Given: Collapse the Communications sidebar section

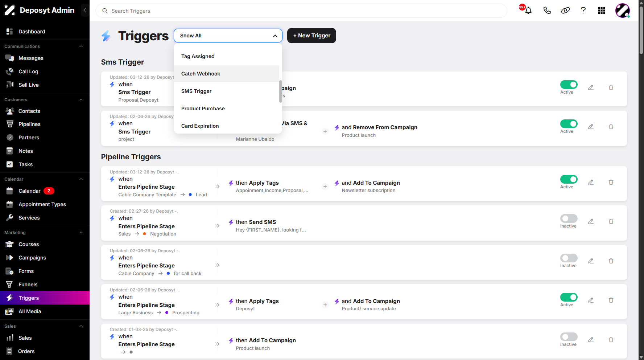Looking at the screenshot, I should (81, 46).
